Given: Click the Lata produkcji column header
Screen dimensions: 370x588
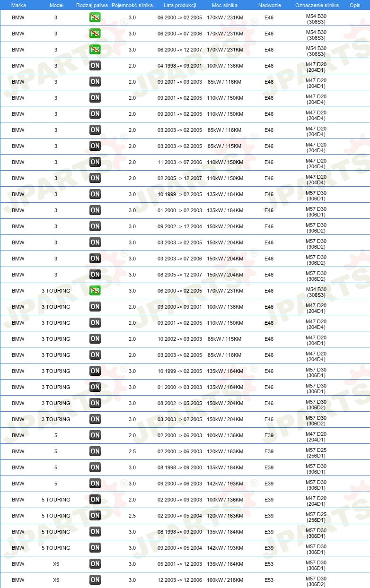Looking at the screenshot, I should click(x=180, y=5).
